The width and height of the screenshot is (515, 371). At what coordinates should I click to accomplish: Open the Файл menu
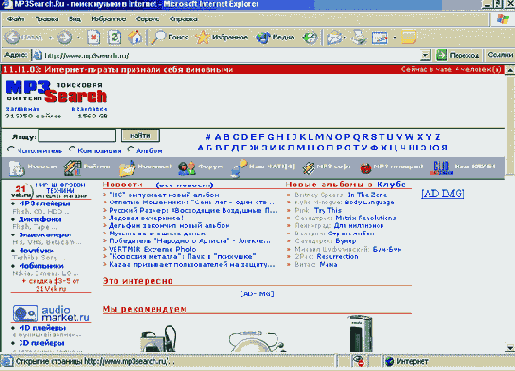pos(15,19)
